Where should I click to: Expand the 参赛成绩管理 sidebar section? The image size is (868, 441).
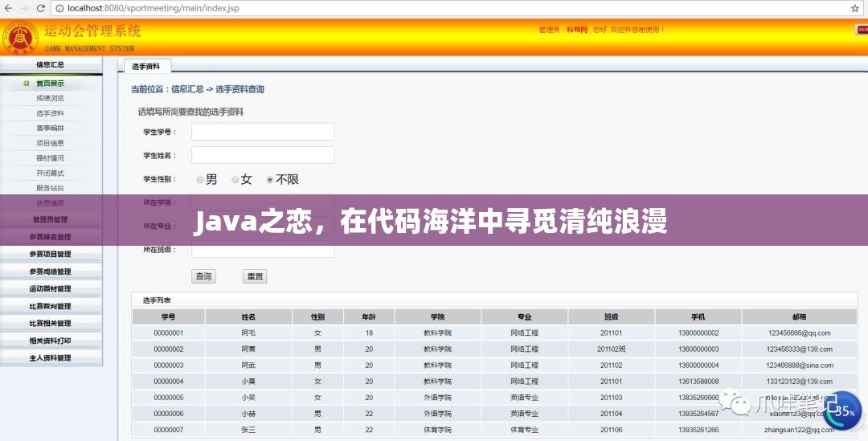(x=51, y=272)
